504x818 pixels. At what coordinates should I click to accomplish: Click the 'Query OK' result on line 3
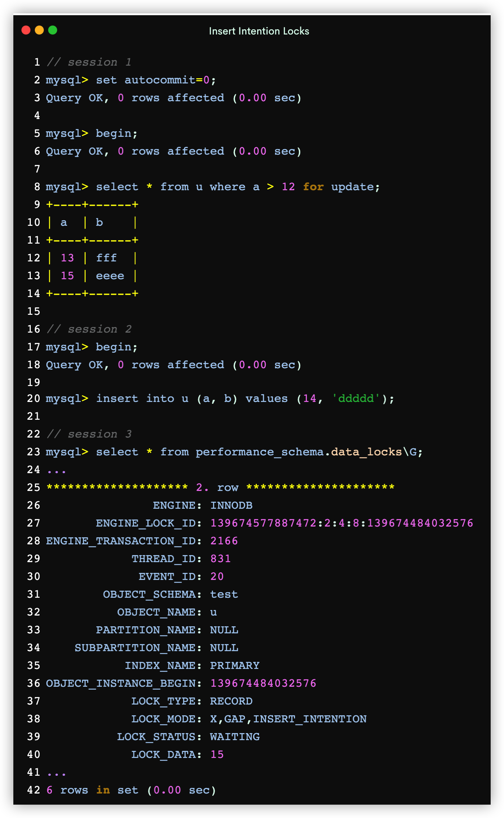[174, 98]
